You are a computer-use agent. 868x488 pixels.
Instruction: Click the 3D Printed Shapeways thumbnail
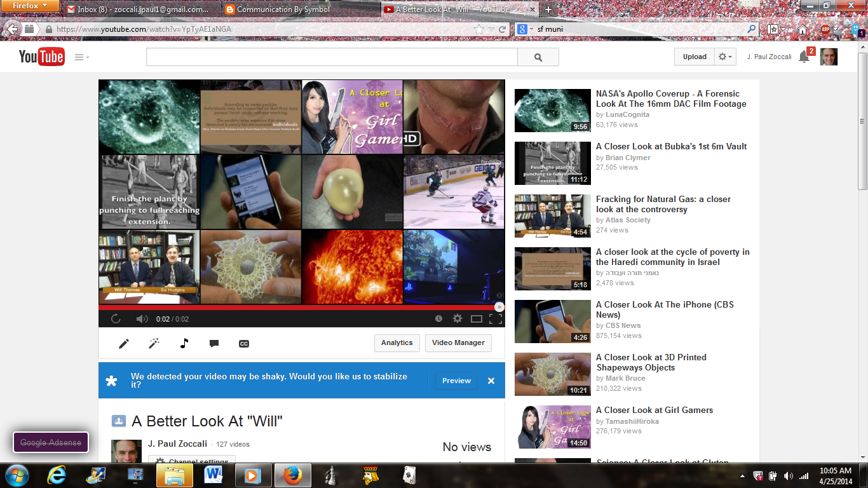(x=552, y=374)
